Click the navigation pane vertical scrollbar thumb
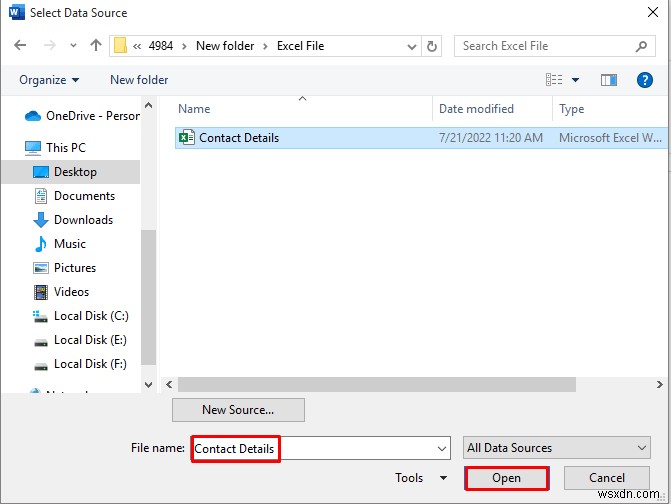 (148, 297)
